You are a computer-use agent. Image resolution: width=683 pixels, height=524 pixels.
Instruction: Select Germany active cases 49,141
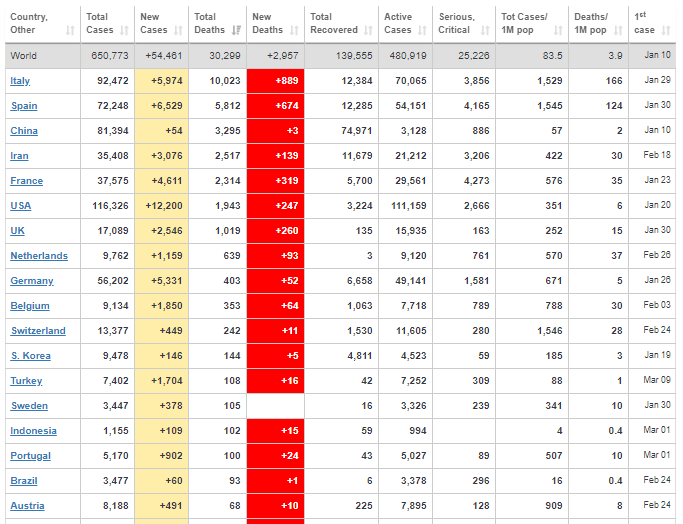click(411, 281)
